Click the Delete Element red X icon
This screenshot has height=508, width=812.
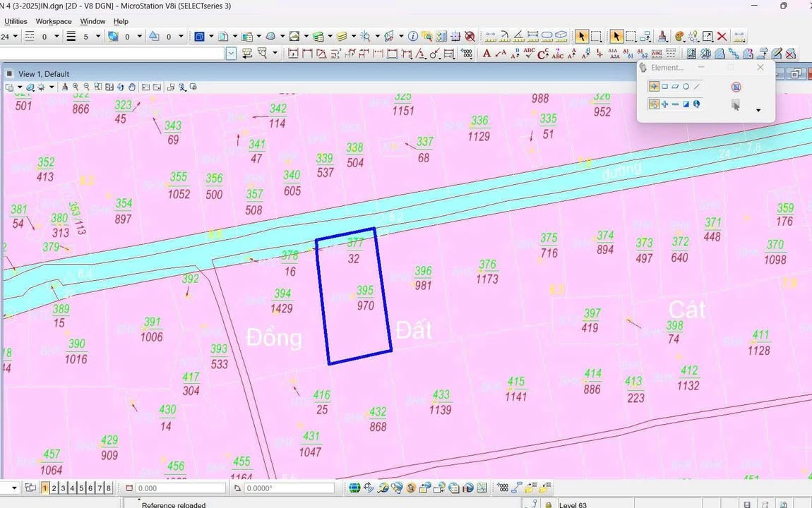tap(722, 37)
